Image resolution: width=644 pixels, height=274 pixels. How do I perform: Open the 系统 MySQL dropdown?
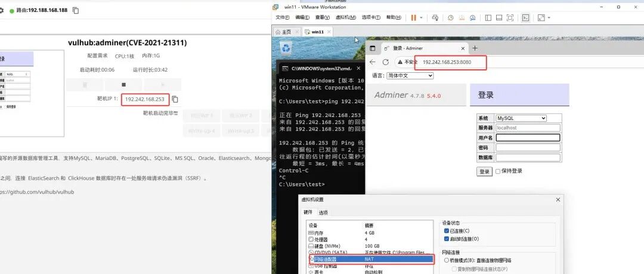click(x=521, y=118)
